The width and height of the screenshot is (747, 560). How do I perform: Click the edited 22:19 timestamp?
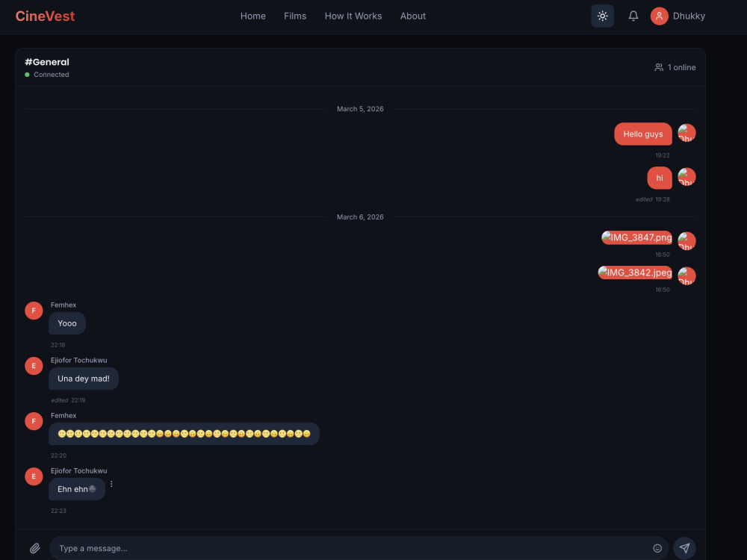[68, 400]
